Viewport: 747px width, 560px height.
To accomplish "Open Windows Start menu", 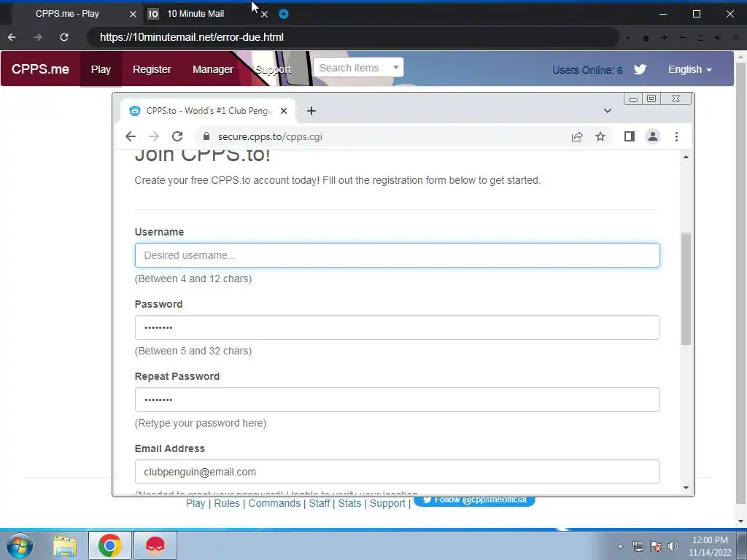I will (20, 545).
